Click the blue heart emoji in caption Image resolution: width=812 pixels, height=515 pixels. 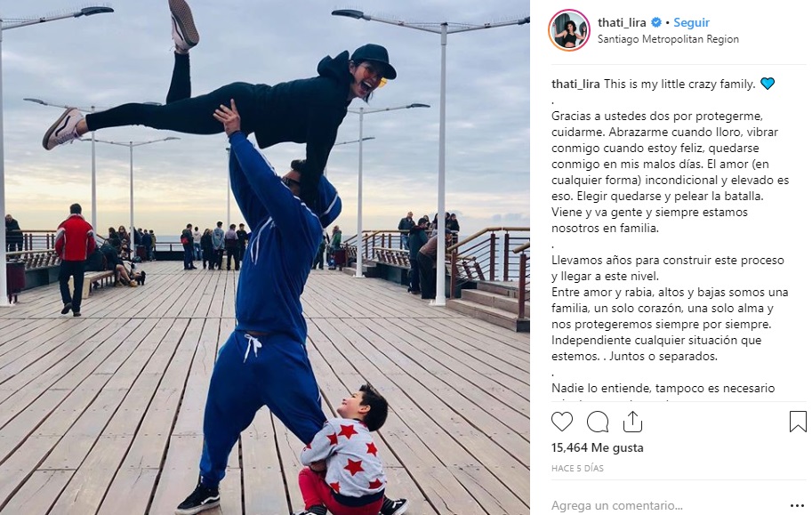click(768, 84)
